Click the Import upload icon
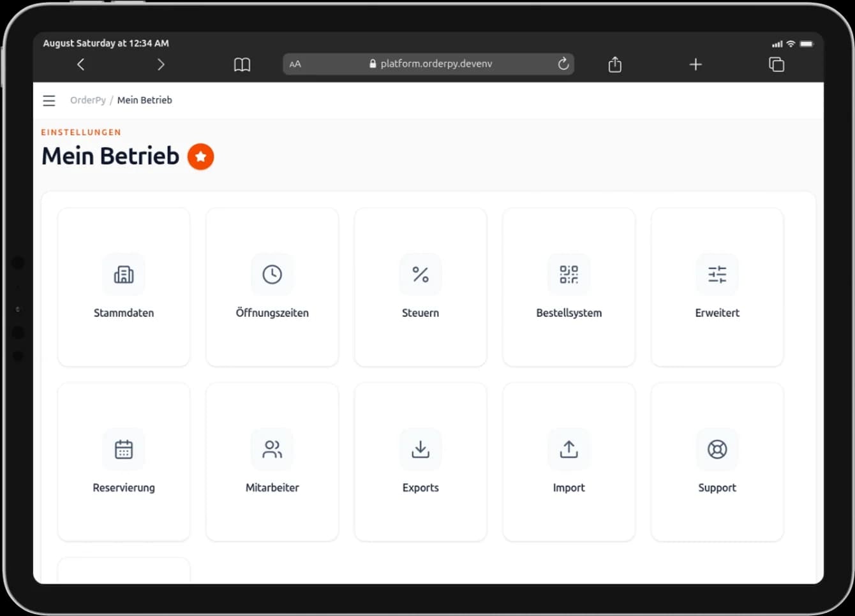Image resolution: width=855 pixels, height=616 pixels. coord(569,450)
